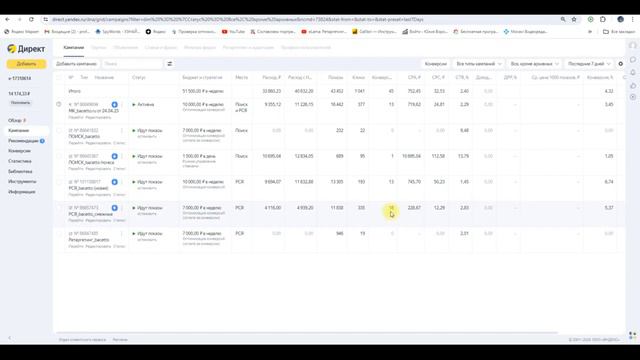Show hidden bookmarks with the double chevron
This screenshot has width=640, height=360.
click(590, 31)
